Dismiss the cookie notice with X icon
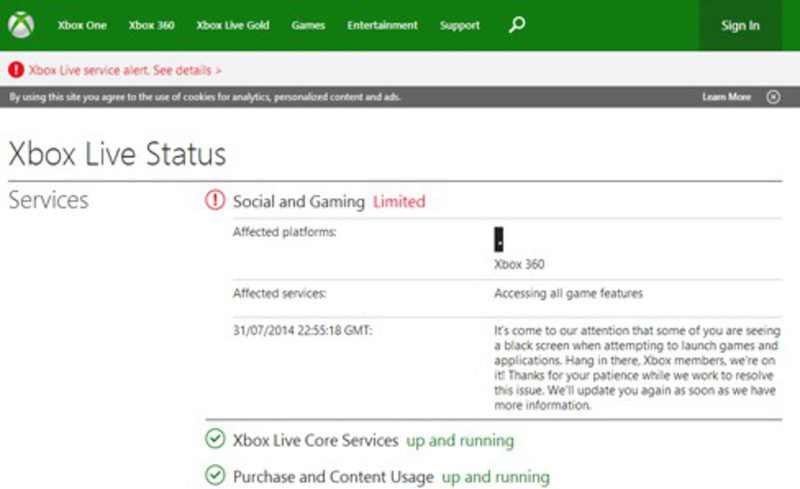The image size is (800, 489). (773, 96)
